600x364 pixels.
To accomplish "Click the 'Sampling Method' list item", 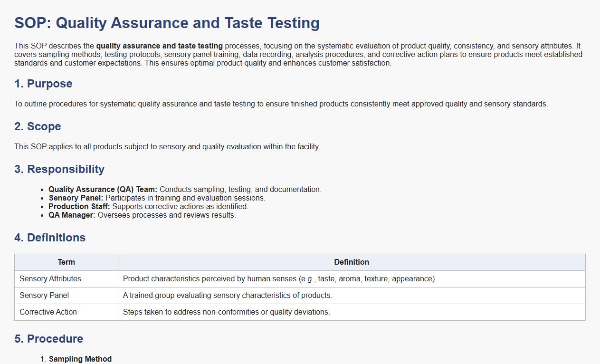I will 80,359.
